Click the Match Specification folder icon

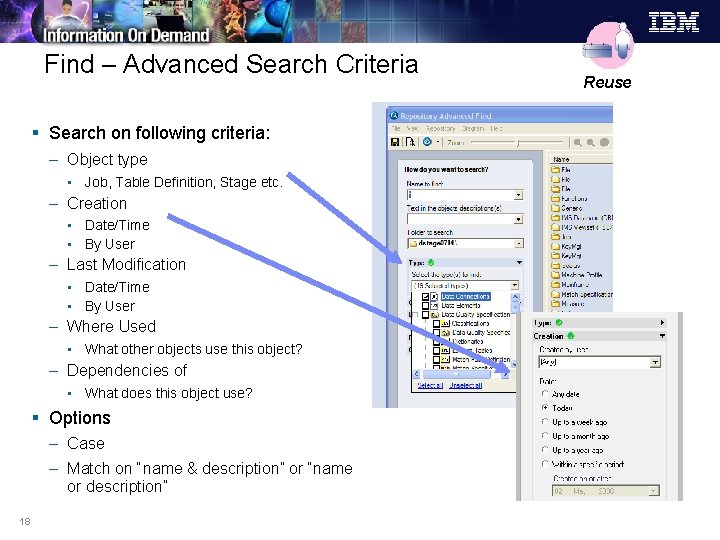555,294
